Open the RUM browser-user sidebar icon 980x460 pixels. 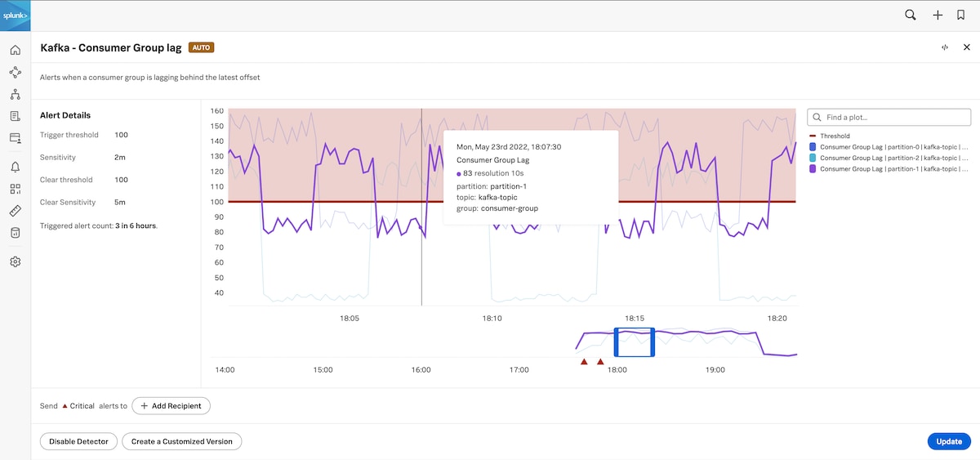(15, 139)
